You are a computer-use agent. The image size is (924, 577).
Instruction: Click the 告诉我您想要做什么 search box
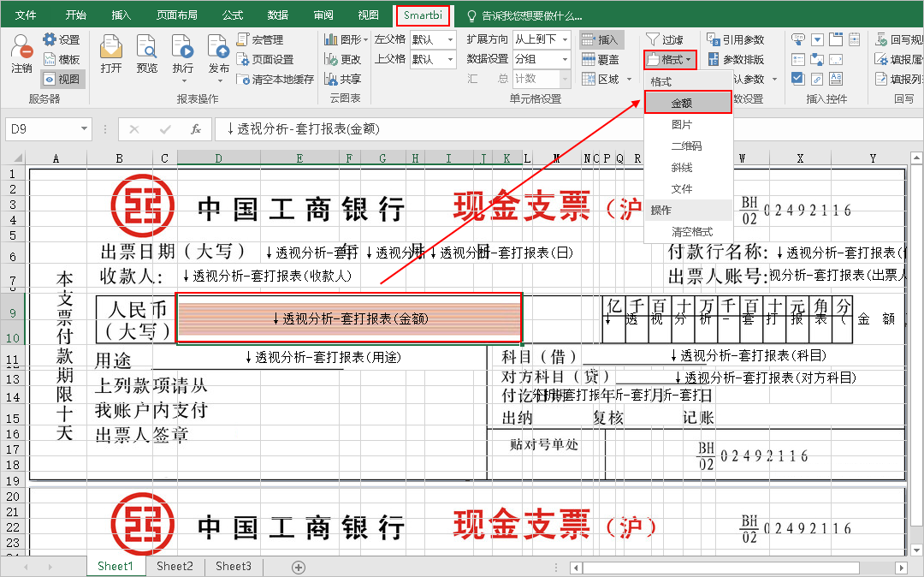pyautogui.click(x=524, y=15)
